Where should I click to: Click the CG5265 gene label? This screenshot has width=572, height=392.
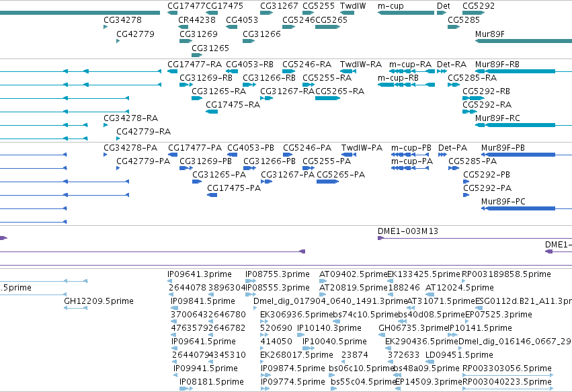[x=331, y=20]
